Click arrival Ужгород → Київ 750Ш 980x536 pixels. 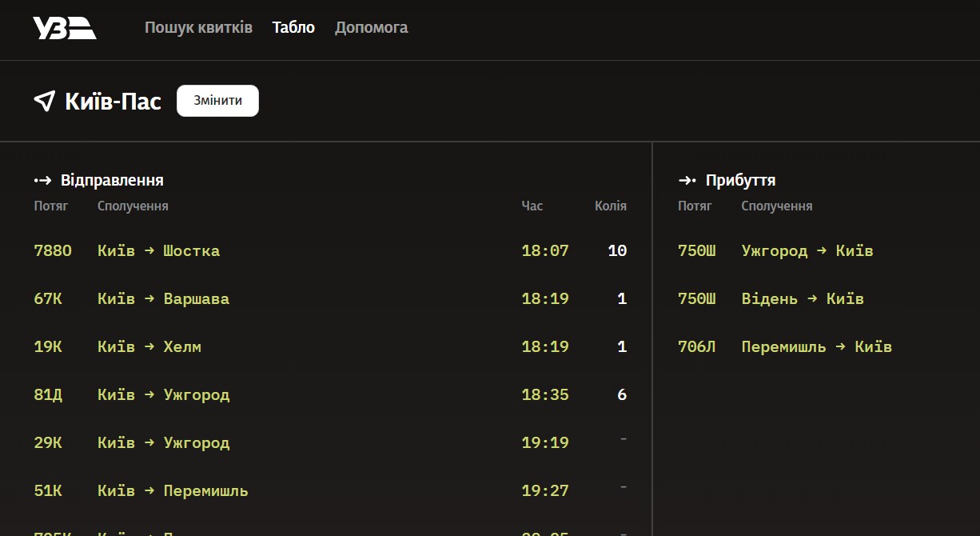tap(807, 251)
